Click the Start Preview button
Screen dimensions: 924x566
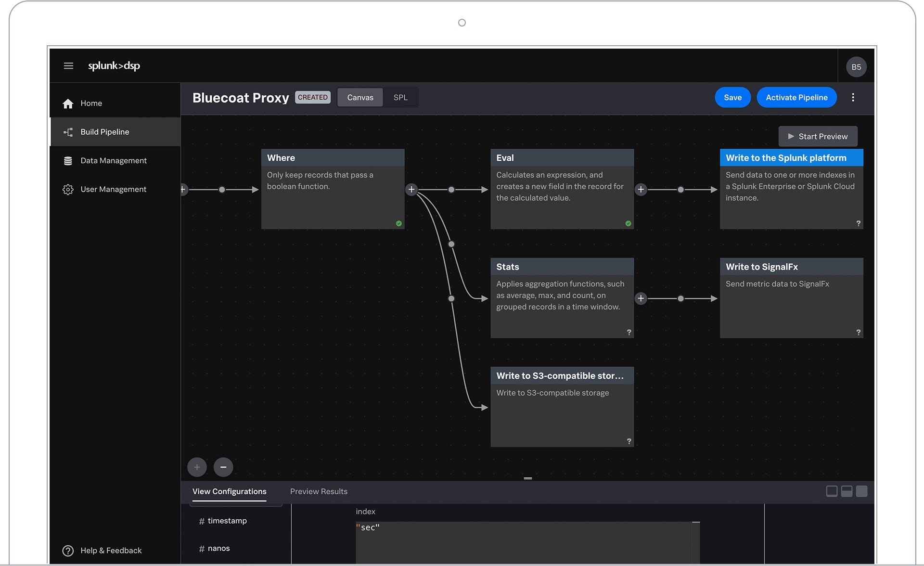point(818,137)
